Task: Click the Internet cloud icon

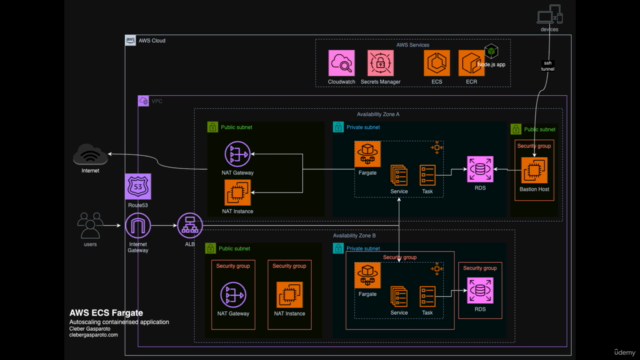Action: [x=90, y=155]
